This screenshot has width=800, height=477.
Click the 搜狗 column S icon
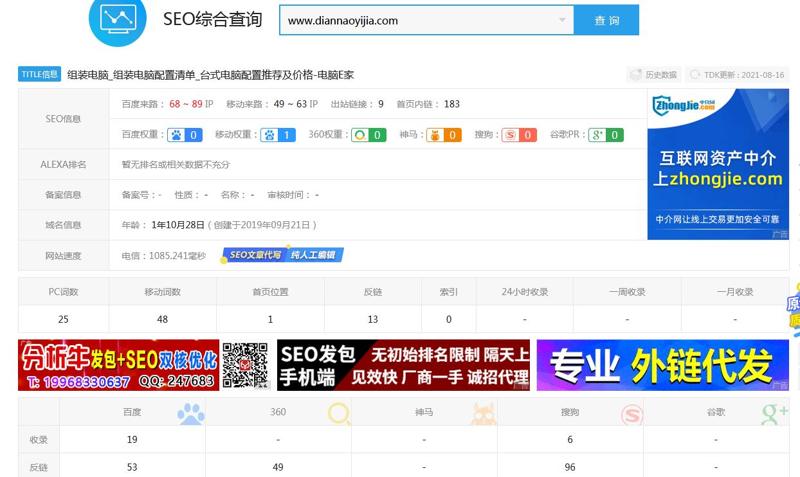pos(632,414)
